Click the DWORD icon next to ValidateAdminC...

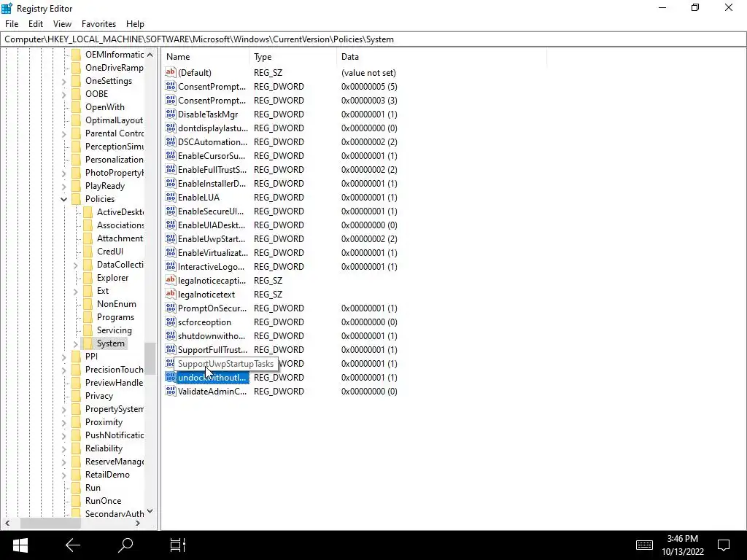point(171,391)
